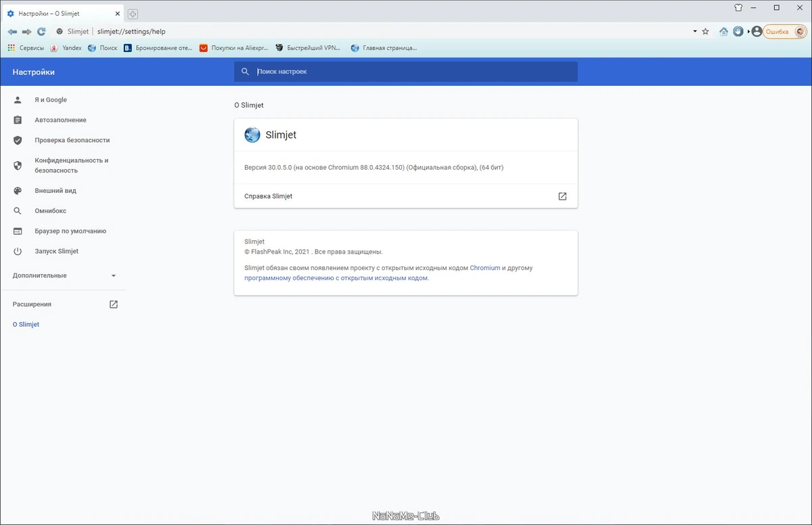The width and height of the screenshot is (812, 525).
Task: Click the version text 'Версия 30.0.5.0'
Action: [x=267, y=167]
